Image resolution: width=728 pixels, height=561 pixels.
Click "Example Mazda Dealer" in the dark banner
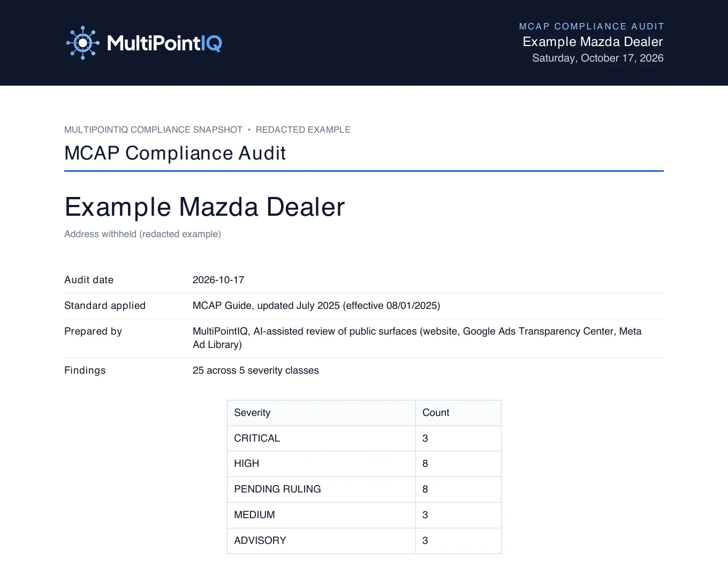593,42
